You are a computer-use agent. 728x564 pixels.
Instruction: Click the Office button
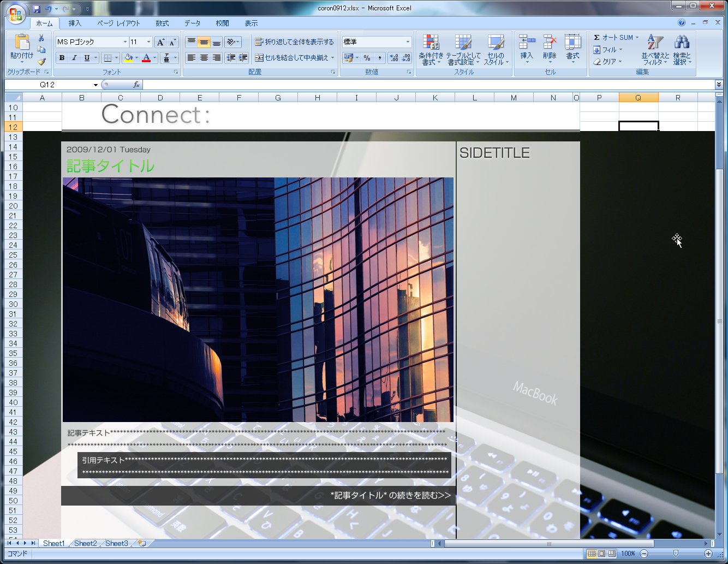pyautogui.click(x=16, y=14)
